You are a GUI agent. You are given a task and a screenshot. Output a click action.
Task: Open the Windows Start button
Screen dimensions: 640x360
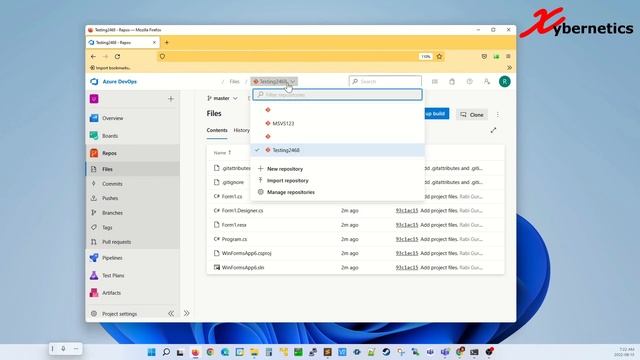[x=151, y=352]
